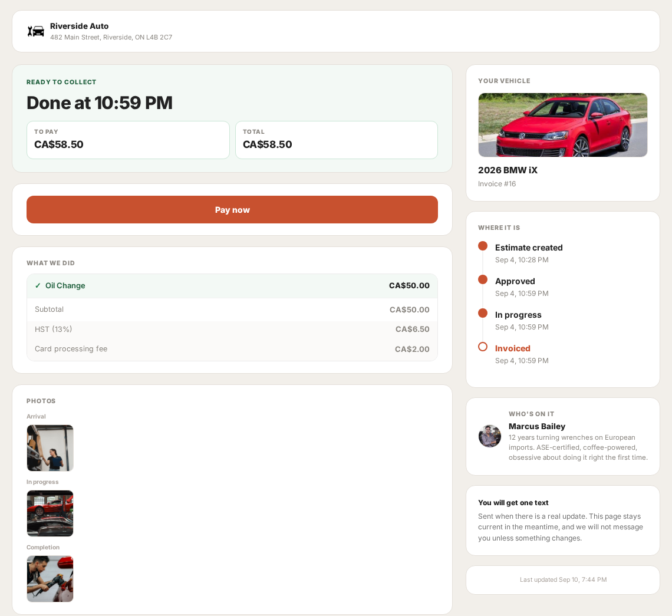This screenshot has height=616, width=672.
Task: Open the Arrival photo thumbnail
Action: tap(50, 448)
